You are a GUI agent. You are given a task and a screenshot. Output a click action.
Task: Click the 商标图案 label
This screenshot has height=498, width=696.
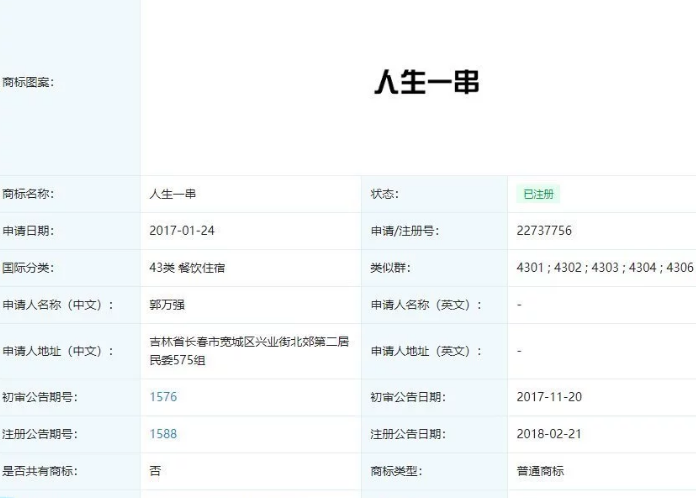coord(28,82)
